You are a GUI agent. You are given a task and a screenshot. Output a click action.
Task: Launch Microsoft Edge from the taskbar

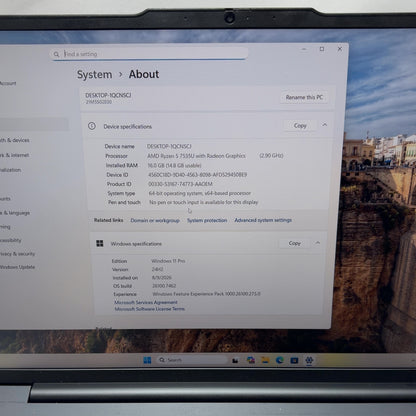tap(280, 360)
